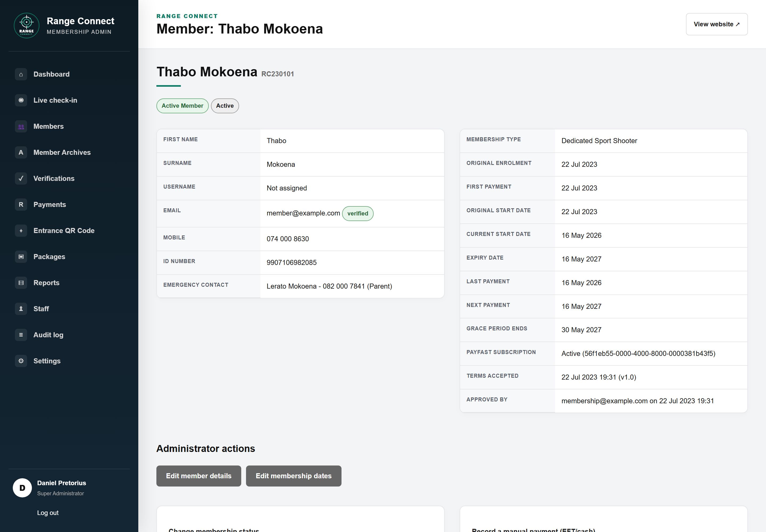The height and width of the screenshot is (532, 766).
Task: Open Members section label
Action: click(x=48, y=126)
